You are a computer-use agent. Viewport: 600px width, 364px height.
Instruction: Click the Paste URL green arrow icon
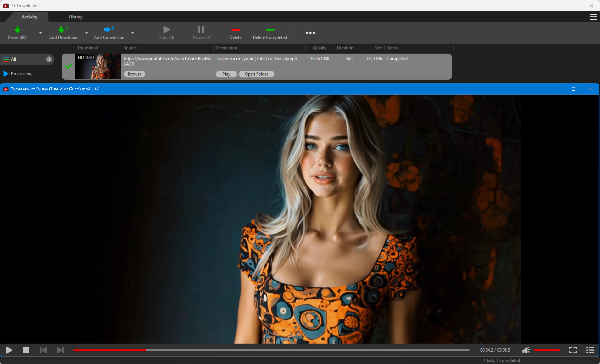17,30
